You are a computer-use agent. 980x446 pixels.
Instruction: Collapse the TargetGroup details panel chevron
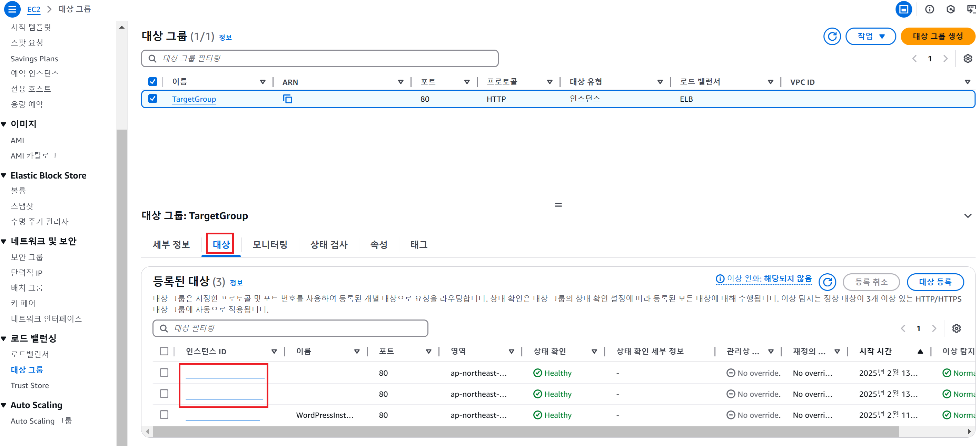tap(968, 215)
